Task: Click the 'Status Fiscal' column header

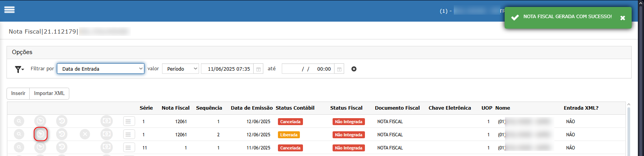Action: point(346,108)
